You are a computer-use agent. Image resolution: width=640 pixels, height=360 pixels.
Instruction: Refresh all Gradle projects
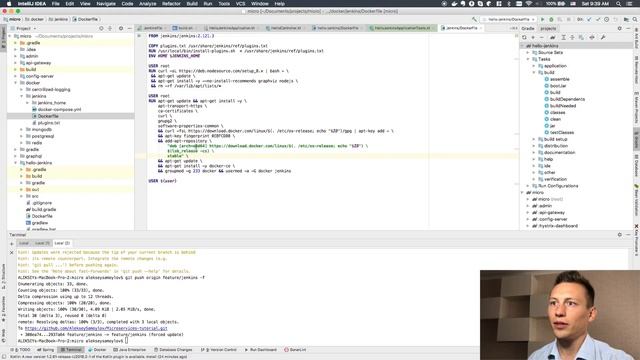click(x=524, y=37)
